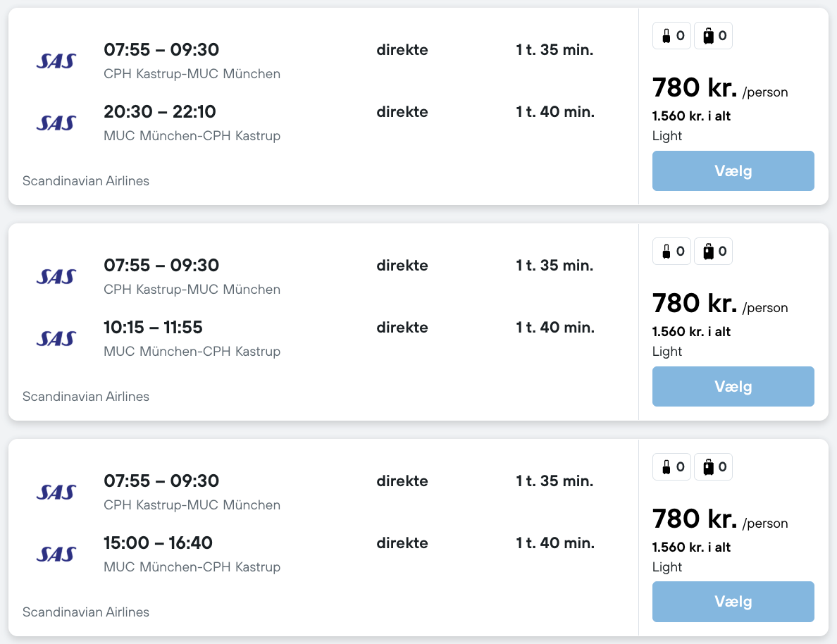Click checked suitcase icon in 10:15 return card
This screenshot has height=644, width=837.
(x=709, y=252)
